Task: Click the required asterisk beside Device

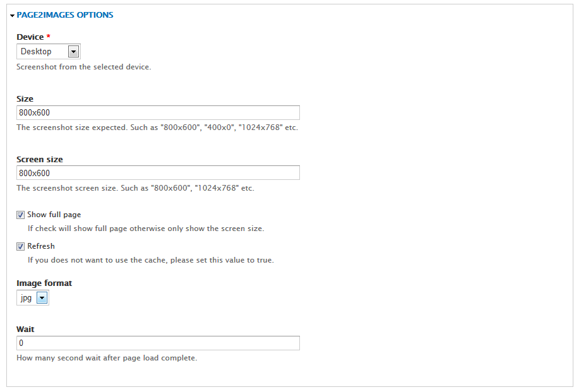Action: point(49,37)
